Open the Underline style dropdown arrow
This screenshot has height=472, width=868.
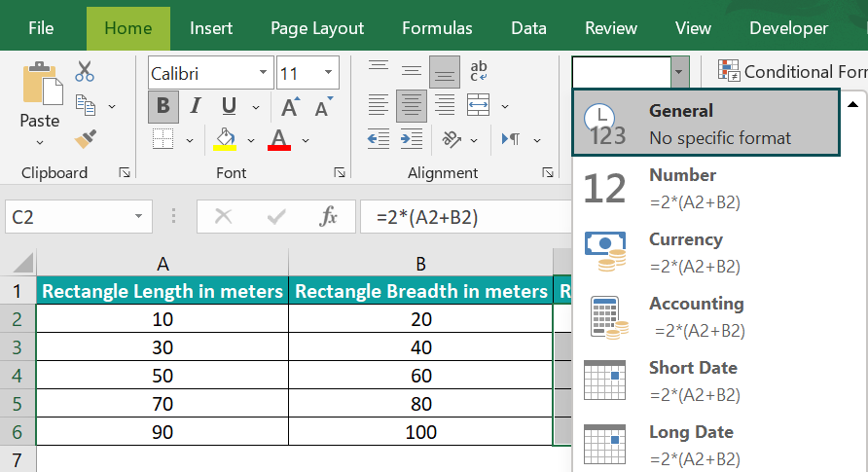(x=256, y=107)
